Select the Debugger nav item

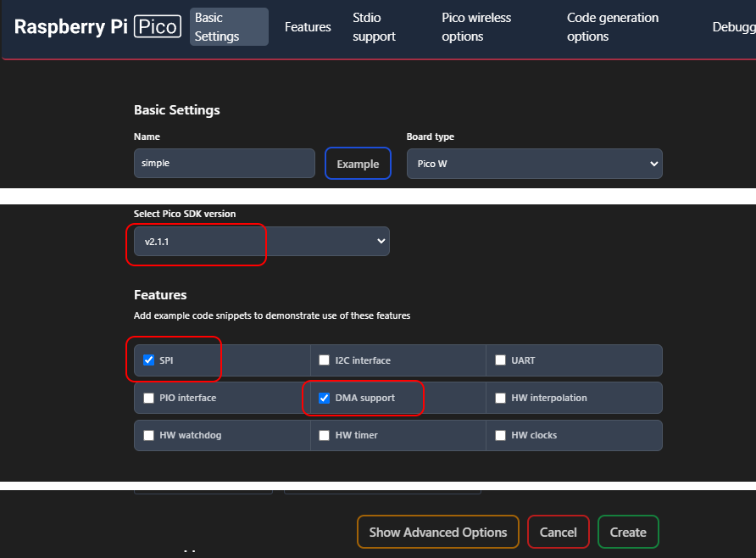734,27
